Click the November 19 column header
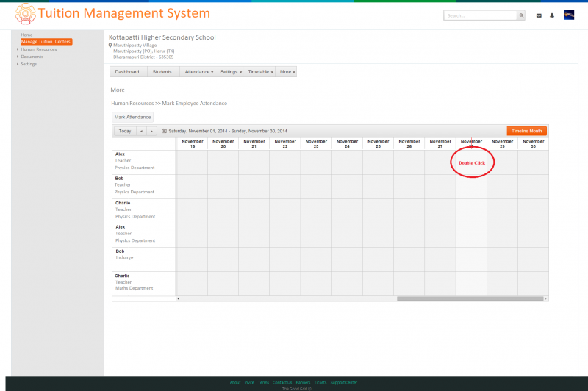The height and width of the screenshot is (391, 588). click(x=193, y=144)
